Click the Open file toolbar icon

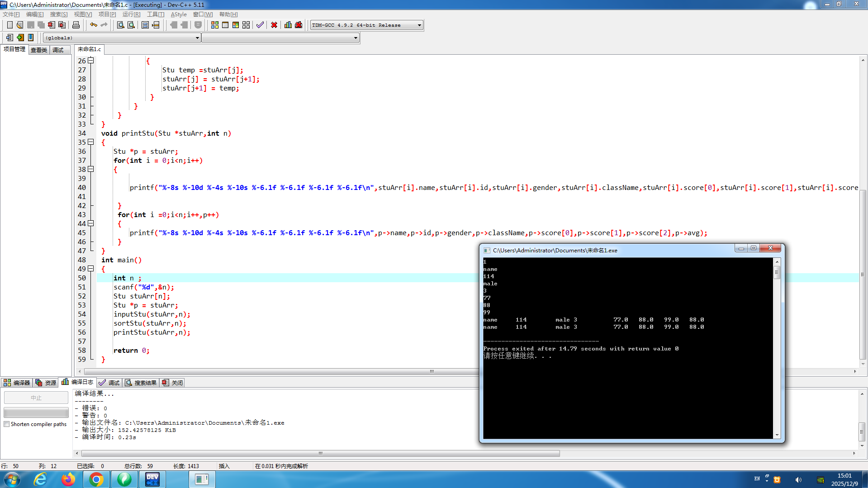20,25
